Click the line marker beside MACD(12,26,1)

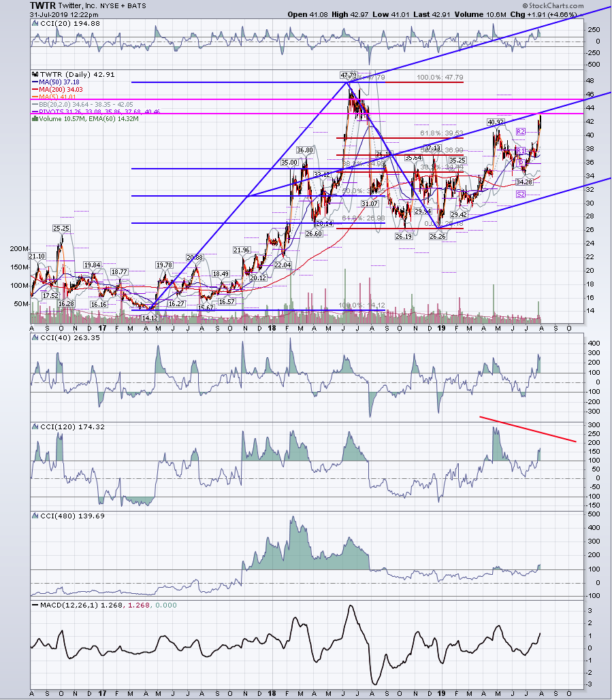click(x=35, y=605)
